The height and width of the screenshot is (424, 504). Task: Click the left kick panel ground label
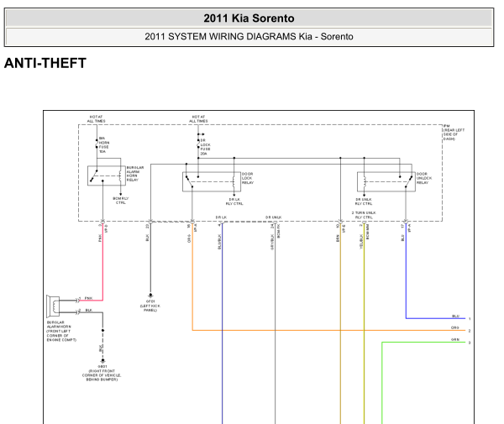(150, 306)
